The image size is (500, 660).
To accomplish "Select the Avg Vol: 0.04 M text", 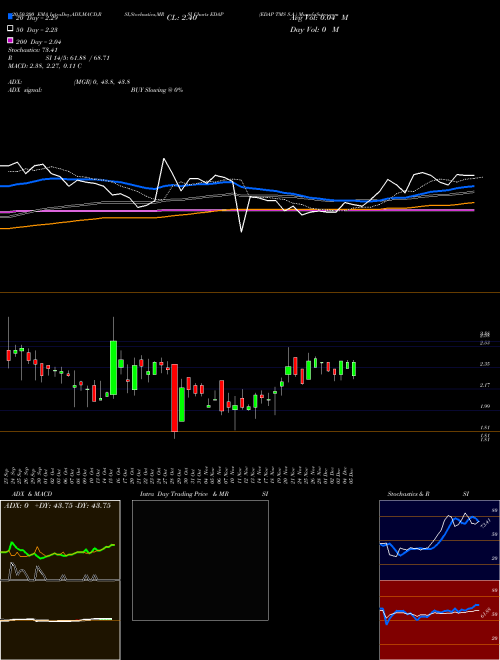I will [319, 18].
